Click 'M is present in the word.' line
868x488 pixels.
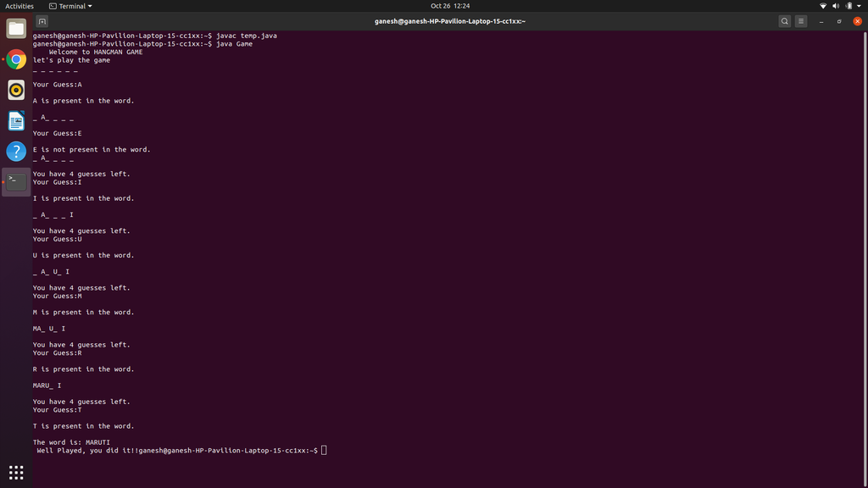coord(84,312)
